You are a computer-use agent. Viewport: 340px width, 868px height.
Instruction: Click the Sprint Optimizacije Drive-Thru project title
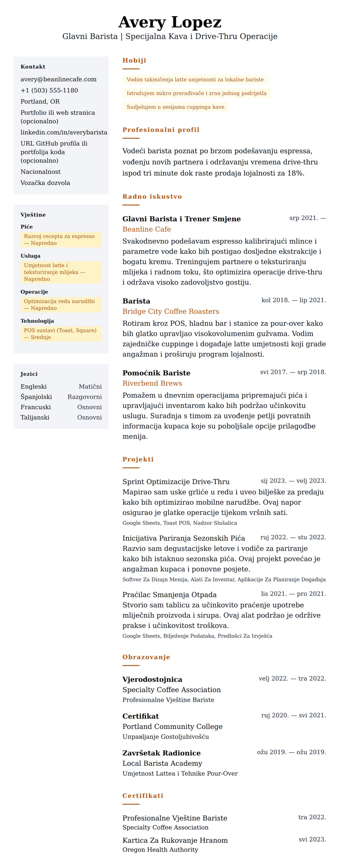click(176, 481)
